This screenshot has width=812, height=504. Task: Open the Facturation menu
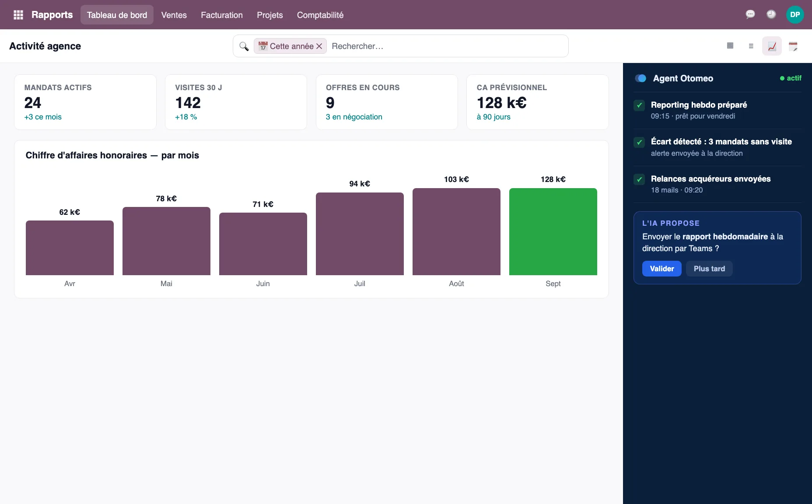point(222,15)
